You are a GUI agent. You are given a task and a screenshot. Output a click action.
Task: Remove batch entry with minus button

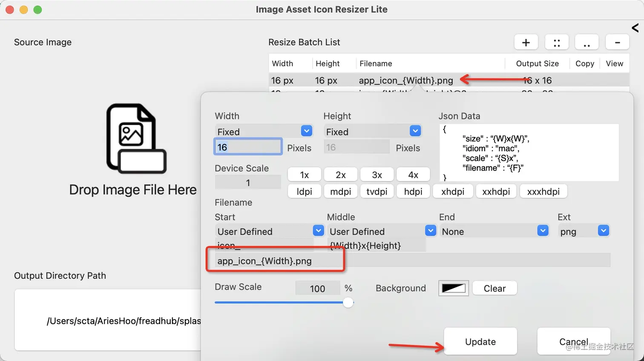[x=617, y=42]
